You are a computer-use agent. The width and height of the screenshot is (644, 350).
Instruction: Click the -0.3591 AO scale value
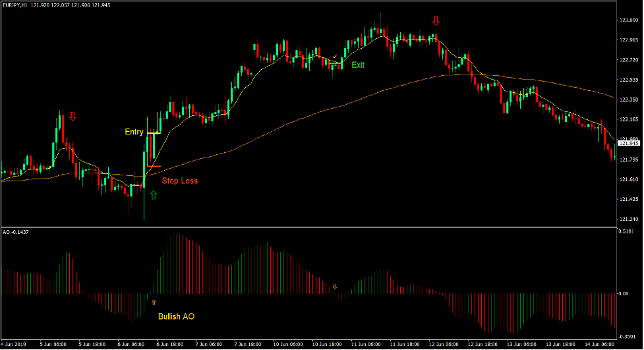(x=628, y=335)
